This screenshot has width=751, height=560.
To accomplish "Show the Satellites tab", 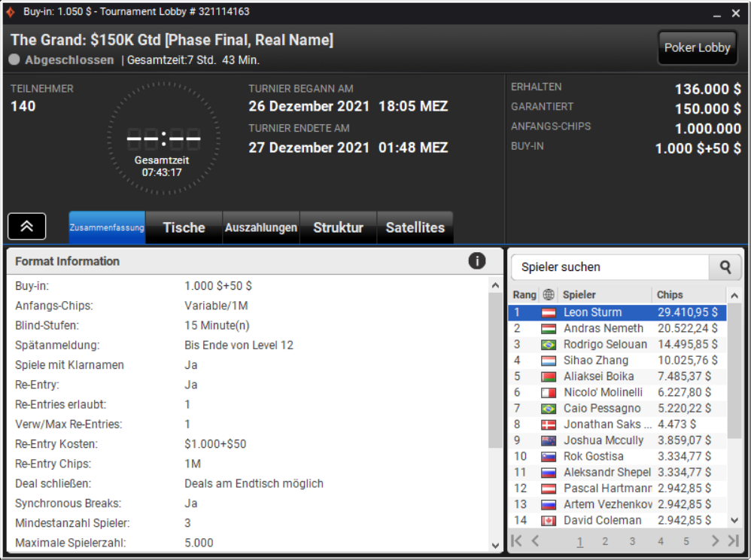I will (x=415, y=227).
